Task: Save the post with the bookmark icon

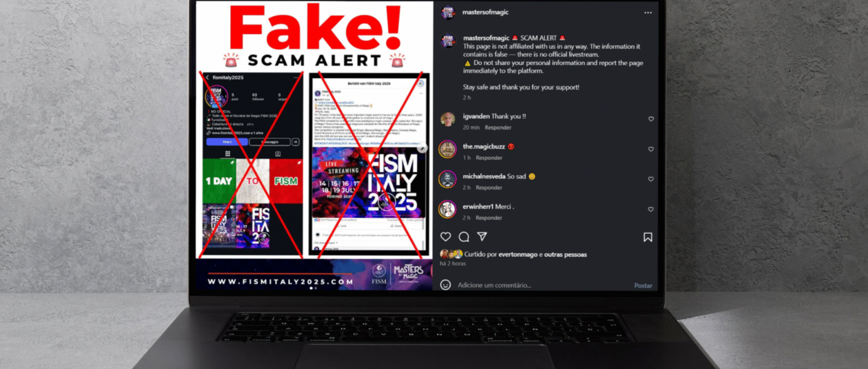Action: [648, 237]
